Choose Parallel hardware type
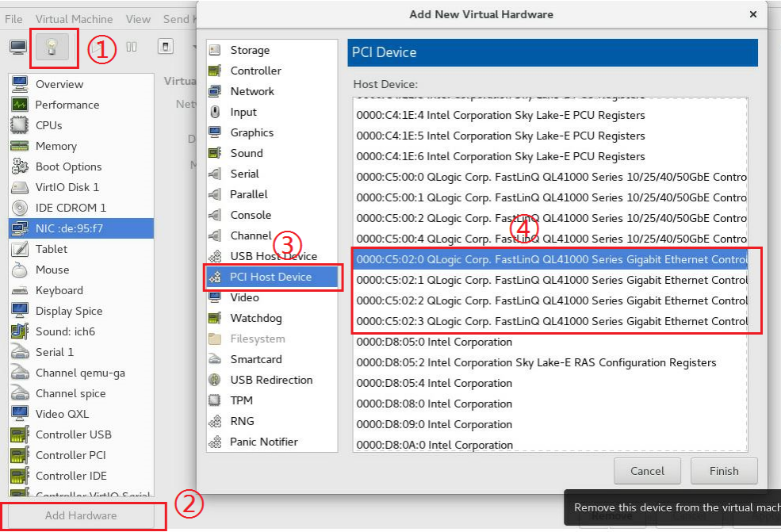The image size is (781, 532). pyautogui.click(x=272, y=194)
